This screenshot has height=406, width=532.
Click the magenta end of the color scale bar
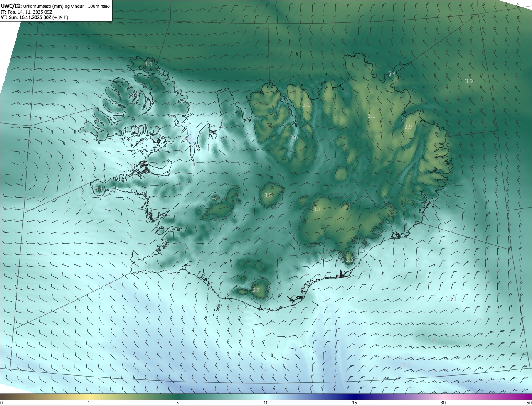[528, 396]
